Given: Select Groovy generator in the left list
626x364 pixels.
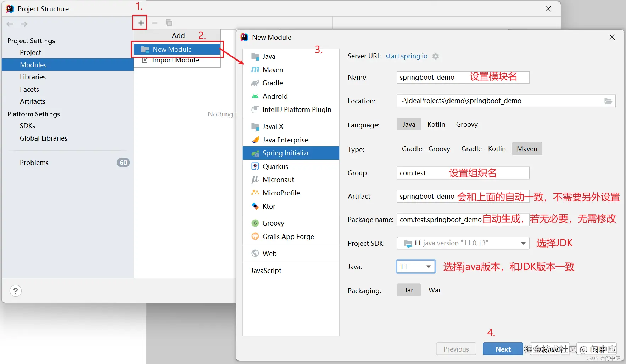Looking at the screenshot, I should [x=291, y=223].
